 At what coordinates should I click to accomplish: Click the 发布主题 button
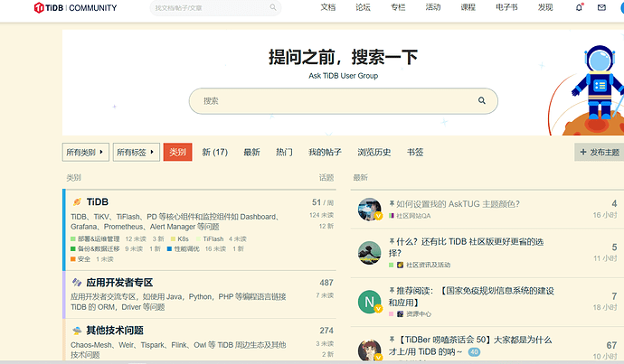[599, 153]
